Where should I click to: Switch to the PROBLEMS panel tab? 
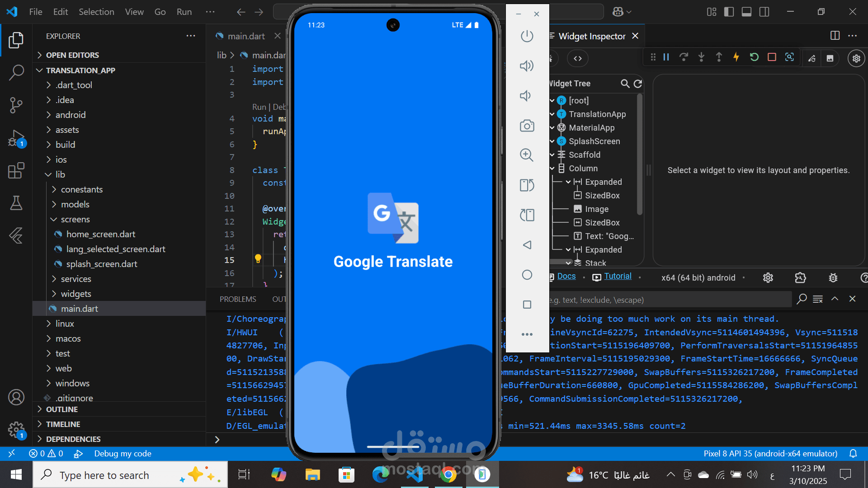238,299
